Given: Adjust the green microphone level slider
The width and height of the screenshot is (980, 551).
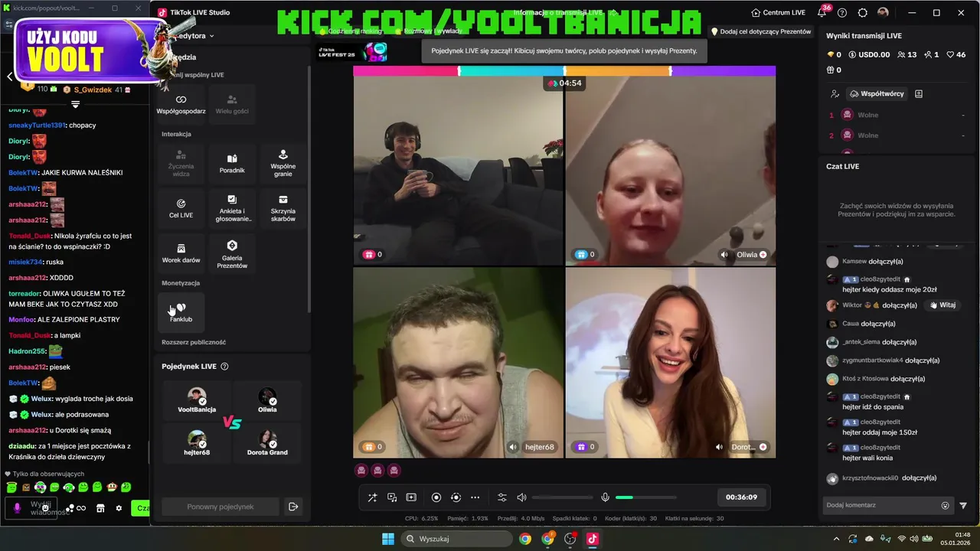Looking at the screenshot, I should (x=646, y=497).
